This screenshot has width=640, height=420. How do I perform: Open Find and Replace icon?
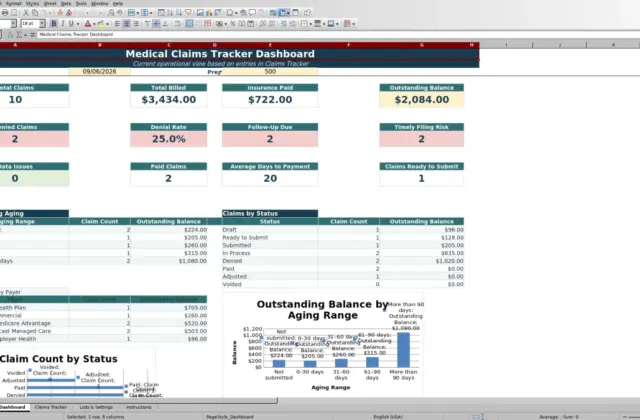coord(111,13)
